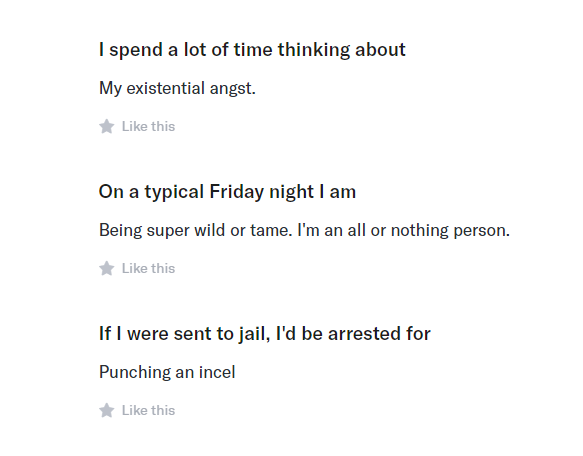
Task: Select 'Like this' label for the jail answer
Action: point(148,410)
